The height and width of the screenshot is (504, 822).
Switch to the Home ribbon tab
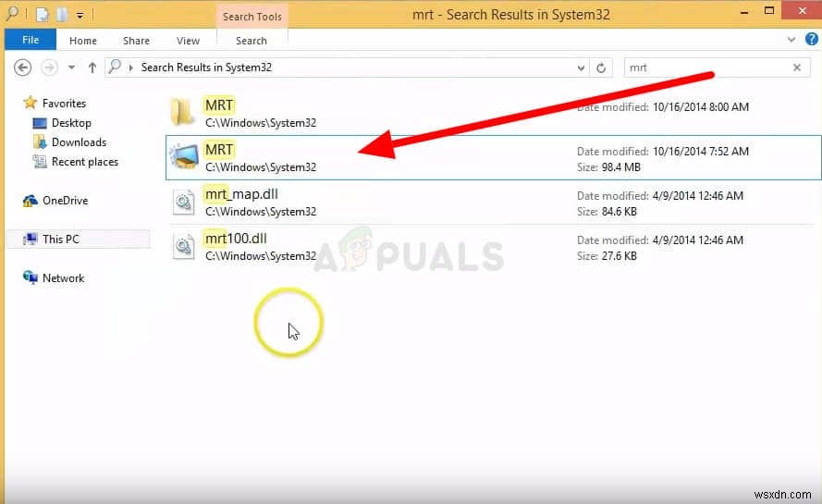[83, 41]
